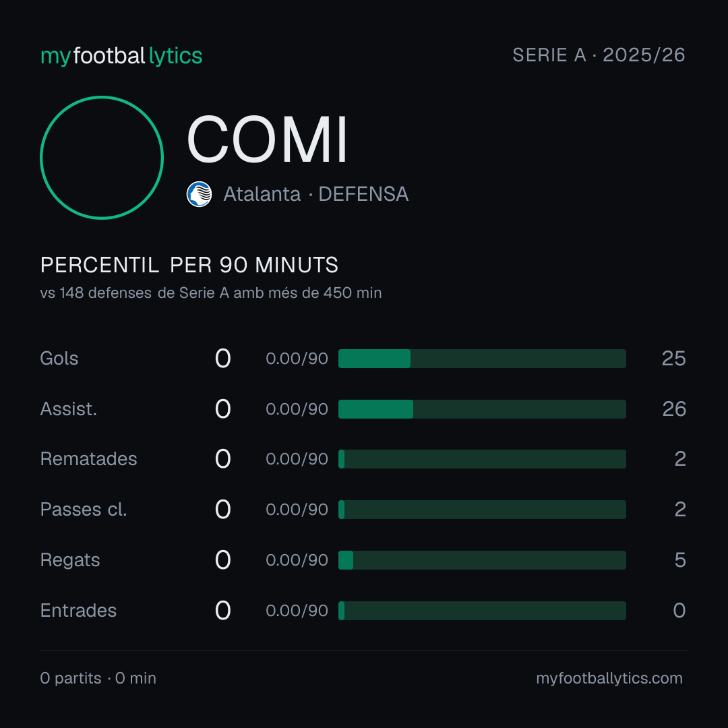Select the Passes cl. percentile bar
The height and width of the screenshot is (728, 728).
[482, 510]
